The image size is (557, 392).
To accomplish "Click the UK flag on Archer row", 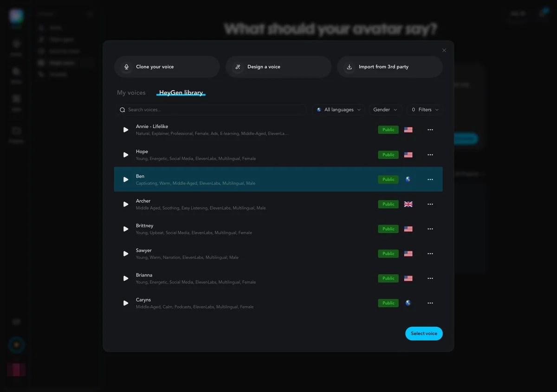I will tap(408, 204).
